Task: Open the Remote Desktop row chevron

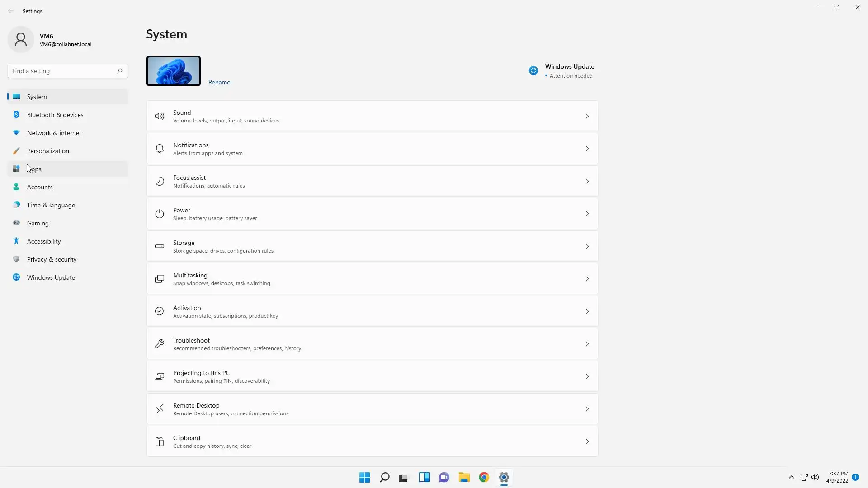Action: 587,409
